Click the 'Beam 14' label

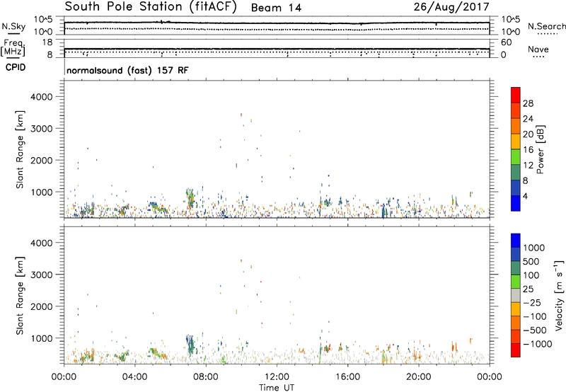point(276,8)
